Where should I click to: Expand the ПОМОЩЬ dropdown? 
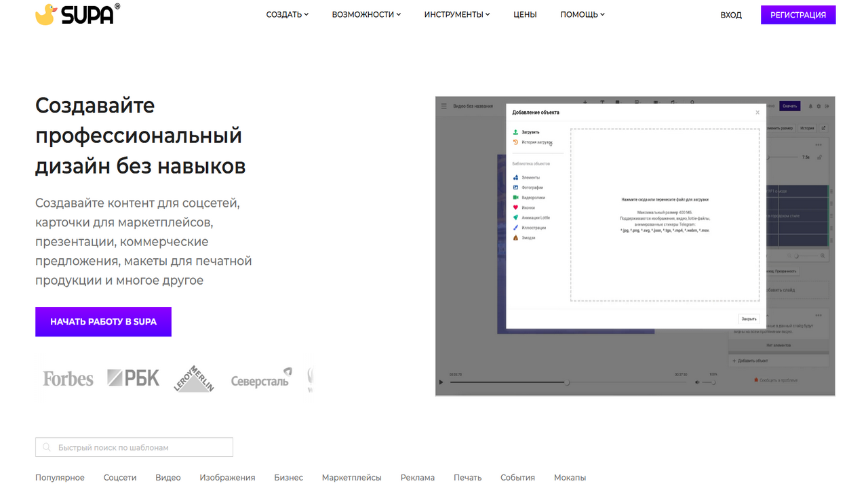(581, 14)
